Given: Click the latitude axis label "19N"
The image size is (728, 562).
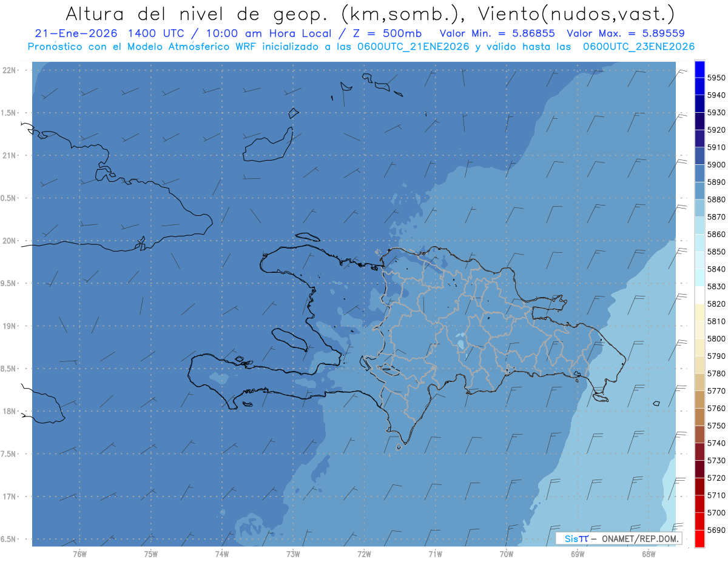Looking at the screenshot, I should (9, 326).
